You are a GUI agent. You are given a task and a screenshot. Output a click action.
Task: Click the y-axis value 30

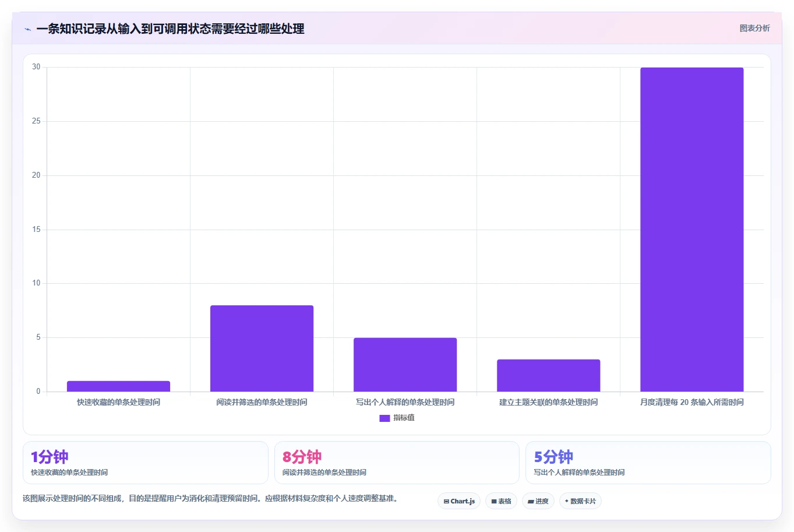36,67
